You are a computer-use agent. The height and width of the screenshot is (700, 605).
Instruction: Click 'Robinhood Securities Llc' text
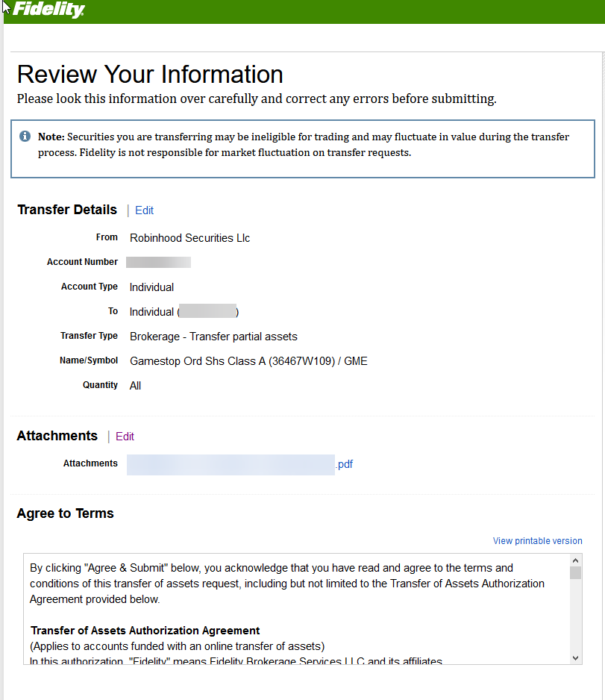pyautogui.click(x=189, y=238)
